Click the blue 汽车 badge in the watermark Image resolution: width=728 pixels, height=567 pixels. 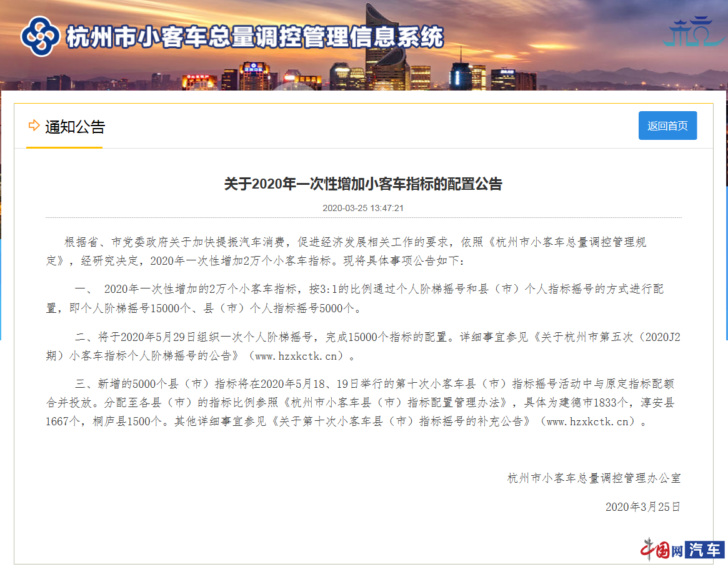pos(705,550)
